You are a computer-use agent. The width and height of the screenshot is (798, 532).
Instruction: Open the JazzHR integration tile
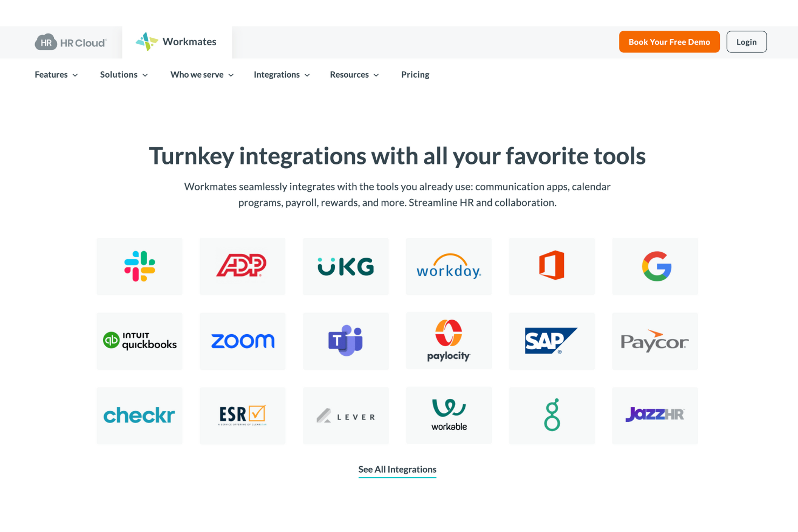[655, 415]
